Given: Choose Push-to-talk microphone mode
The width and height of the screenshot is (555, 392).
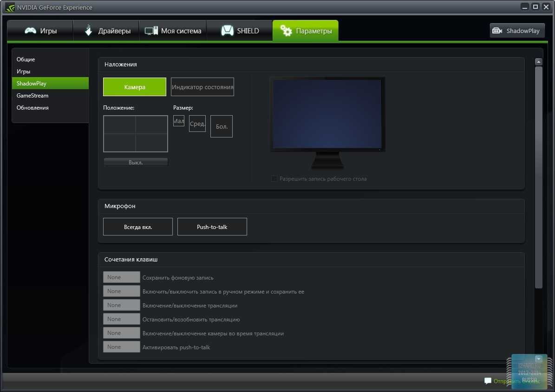Looking at the screenshot, I should tap(212, 227).
